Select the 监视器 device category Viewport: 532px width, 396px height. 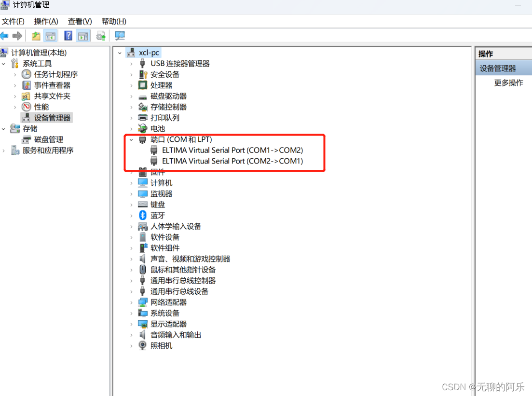click(x=161, y=194)
